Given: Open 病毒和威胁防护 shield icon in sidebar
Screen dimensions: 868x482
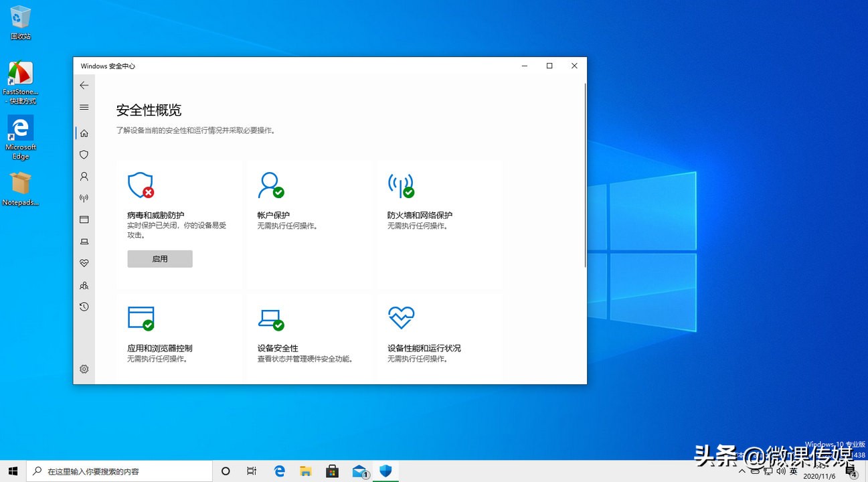Looking at the screenshot, I should click(84, 155).
